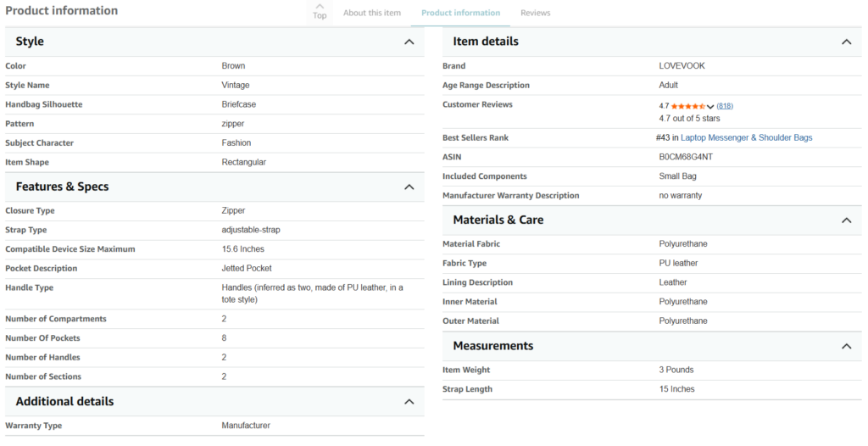Click the Outer Material label
The width and height of the screenshot is (868, 446).
click(470, 321)
